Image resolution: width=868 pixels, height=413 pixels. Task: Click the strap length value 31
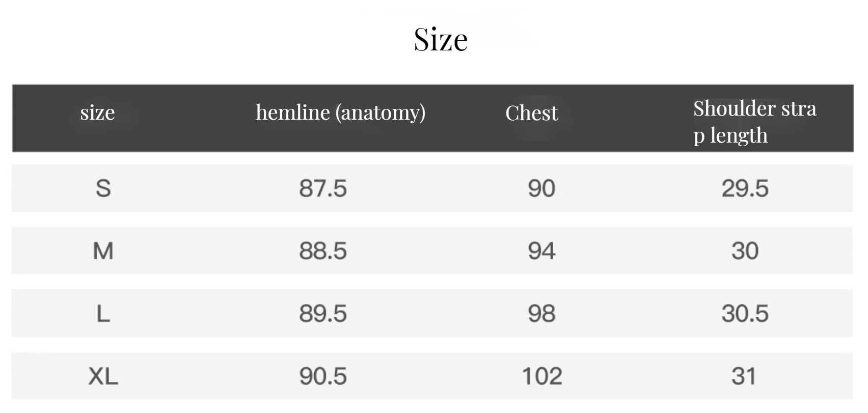(744, 376)
